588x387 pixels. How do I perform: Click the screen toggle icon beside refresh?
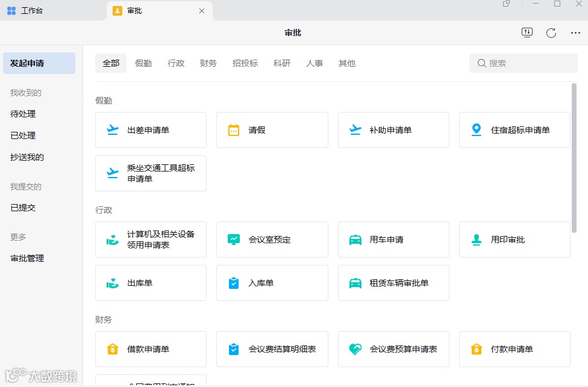(527, 33)
